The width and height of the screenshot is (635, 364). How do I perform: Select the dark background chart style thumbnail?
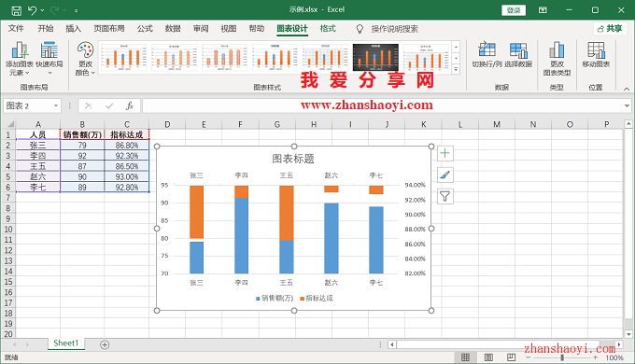point(375,58)
